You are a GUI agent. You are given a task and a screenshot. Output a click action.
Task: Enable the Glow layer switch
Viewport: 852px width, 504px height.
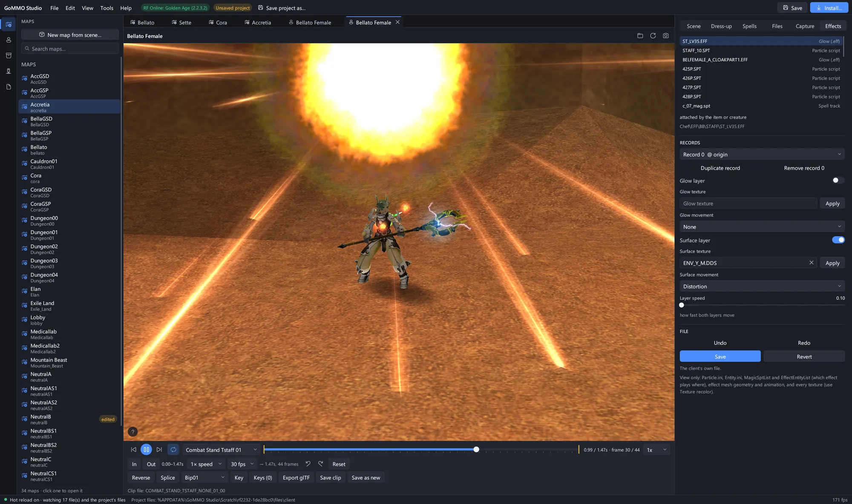[838, 180]
